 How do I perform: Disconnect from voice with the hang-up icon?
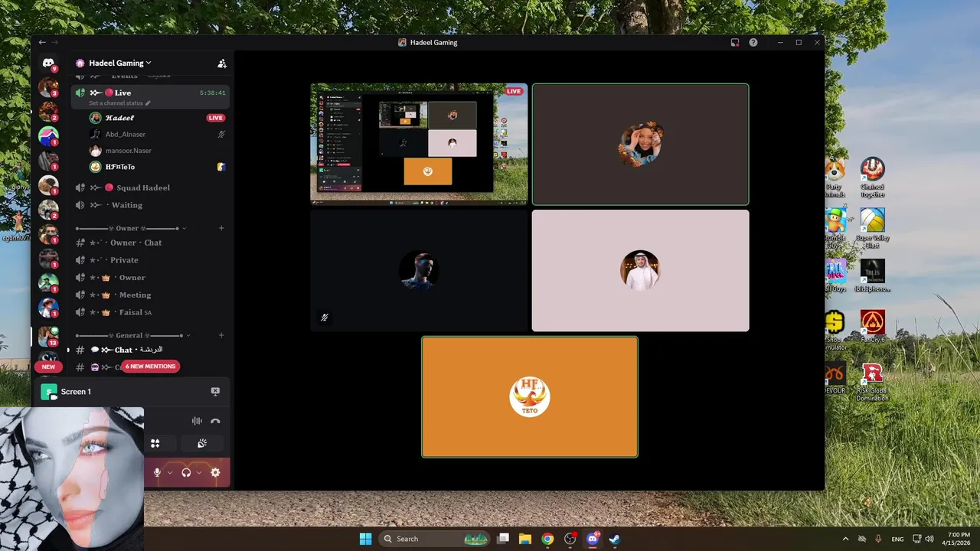click(x=215, y=421)
